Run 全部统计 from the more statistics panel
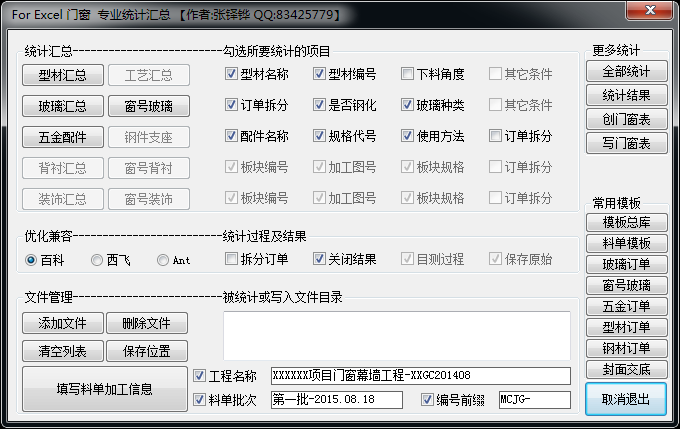The width and height of the screenshot is (680, 429). coord(626,72)
